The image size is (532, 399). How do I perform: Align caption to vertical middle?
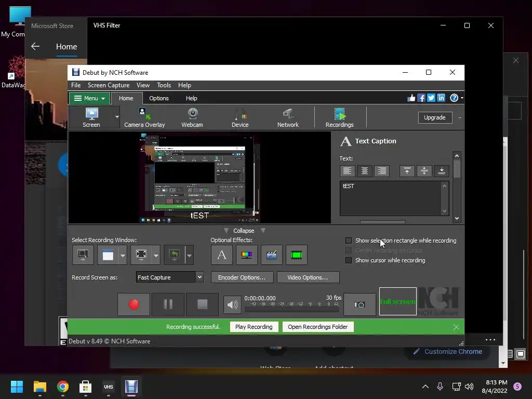424,171
